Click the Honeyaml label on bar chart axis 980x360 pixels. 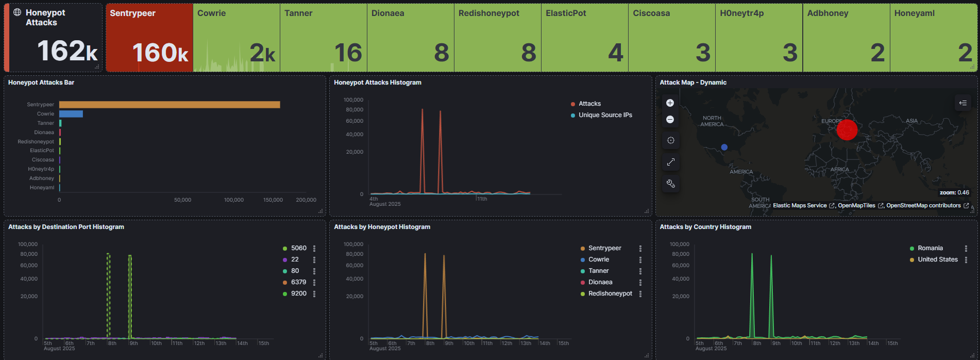(x=42, y=188)
